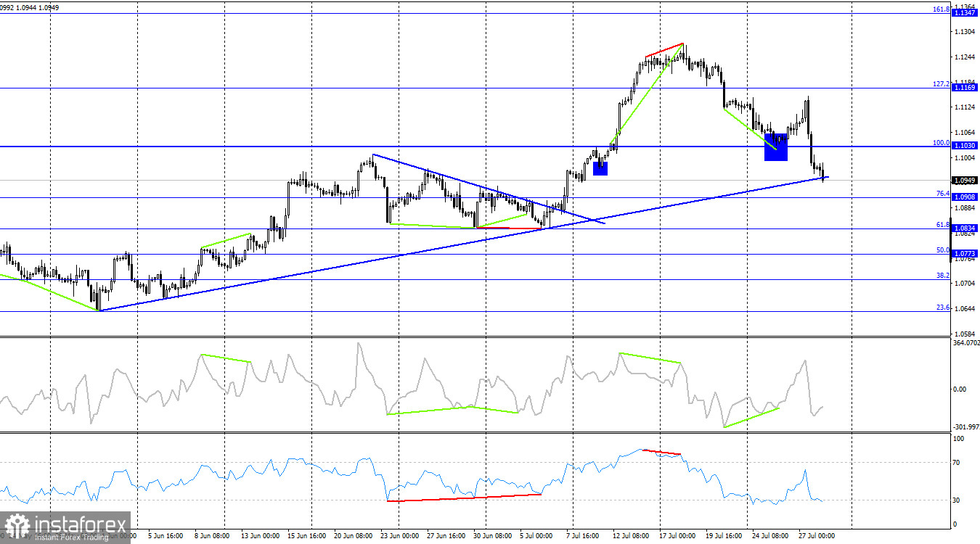Click the 27 Jul 00:00 time label
Screen dimensions: 980x544
click(x=817, y=536)
